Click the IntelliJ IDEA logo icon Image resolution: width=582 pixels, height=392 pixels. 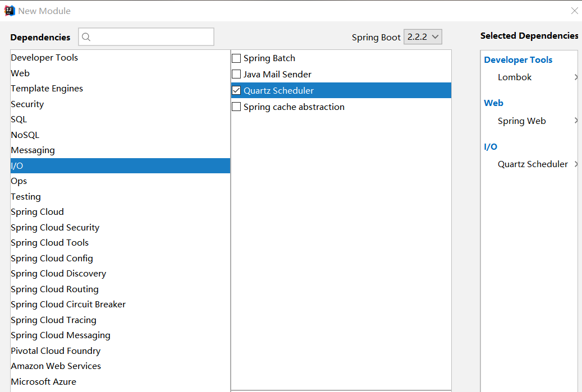click(x=10, y=11)
